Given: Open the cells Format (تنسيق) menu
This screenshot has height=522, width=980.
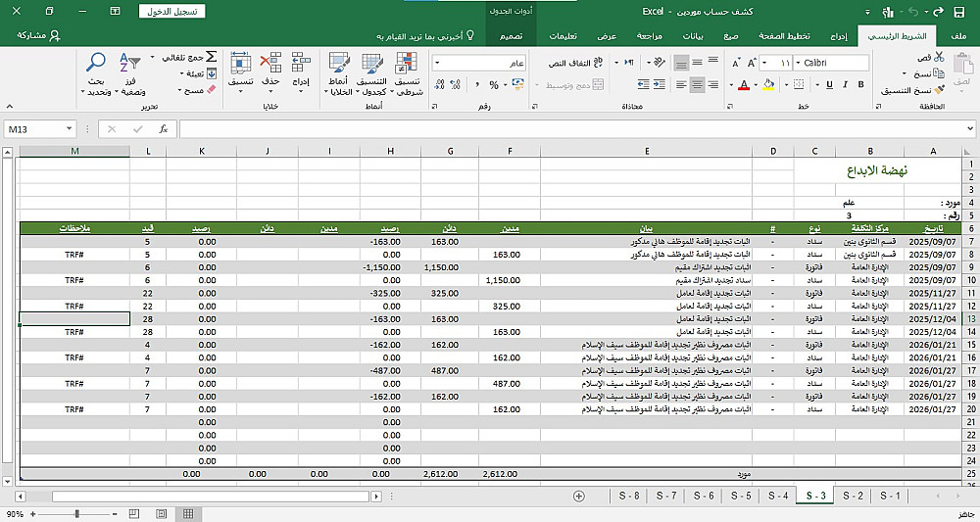Looking at the screenshot, I should tap(241, 73).
